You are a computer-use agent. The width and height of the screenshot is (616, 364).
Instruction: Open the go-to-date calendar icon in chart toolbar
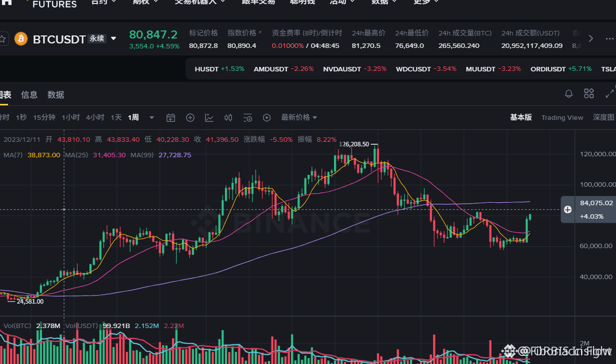(x=171, y=118)
